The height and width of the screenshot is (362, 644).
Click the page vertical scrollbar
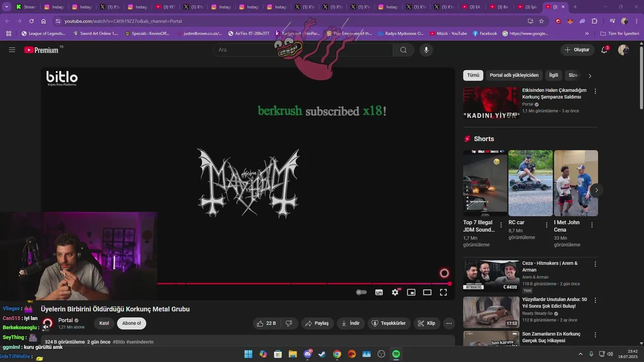coord(641,77)
